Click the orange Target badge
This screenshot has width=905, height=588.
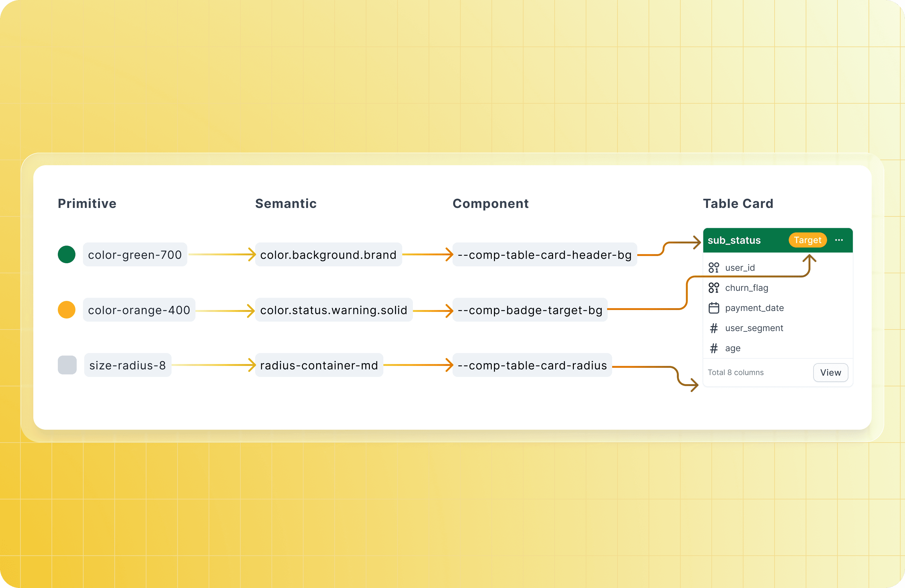click(x=807, y=240)
